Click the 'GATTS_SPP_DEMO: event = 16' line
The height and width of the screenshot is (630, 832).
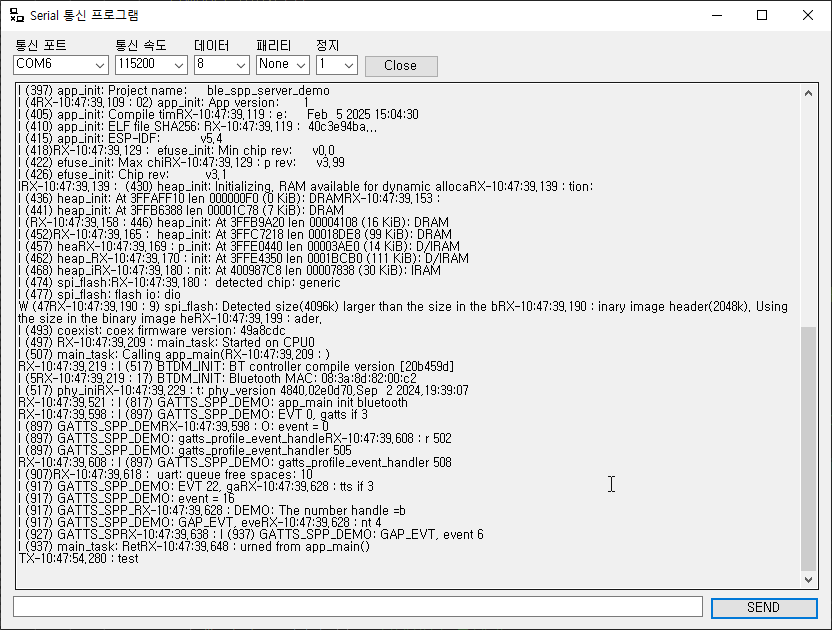126,498
